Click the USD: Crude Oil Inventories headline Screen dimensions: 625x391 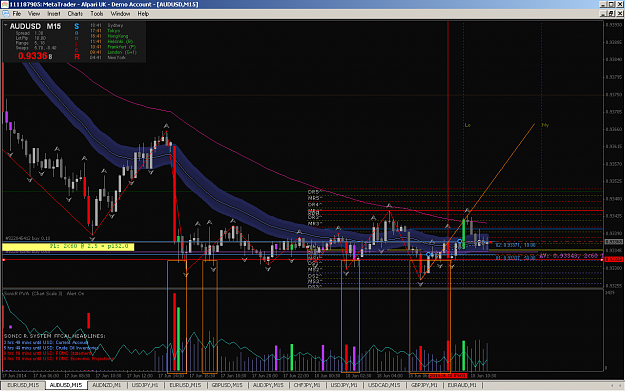(51, 348)
